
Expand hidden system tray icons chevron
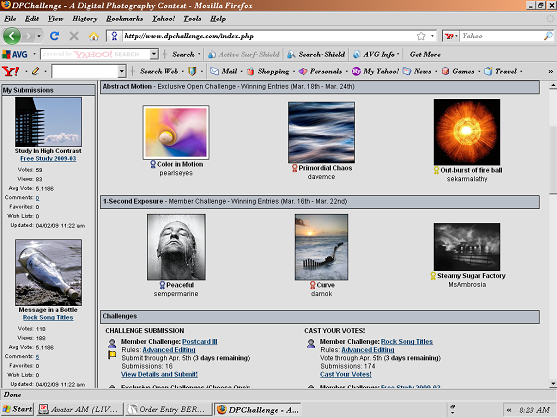point(509,410)
